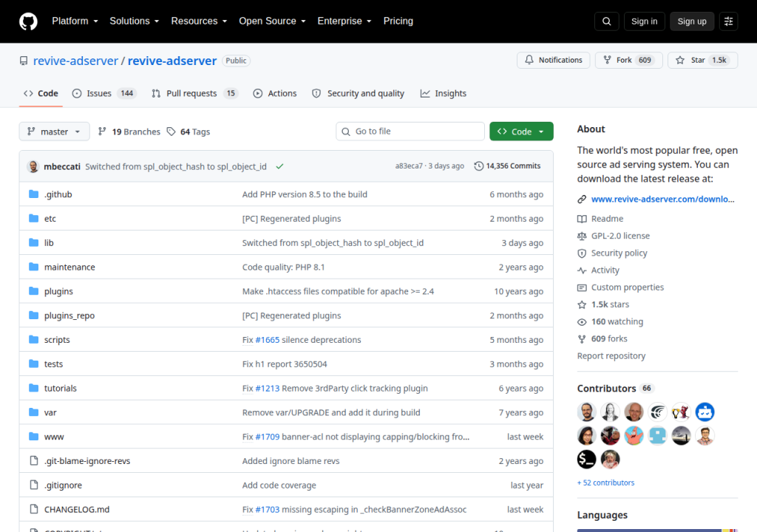Expand the Resources menu

(199, 21)
